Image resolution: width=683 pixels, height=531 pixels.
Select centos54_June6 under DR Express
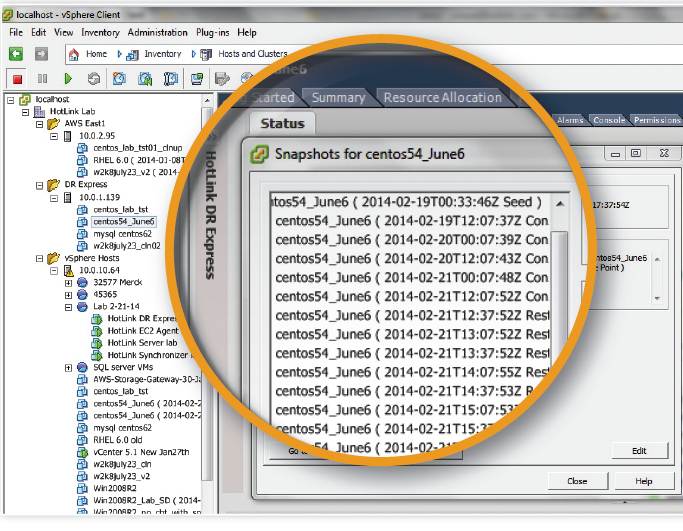pyautogui.click(x=124, y=222)
